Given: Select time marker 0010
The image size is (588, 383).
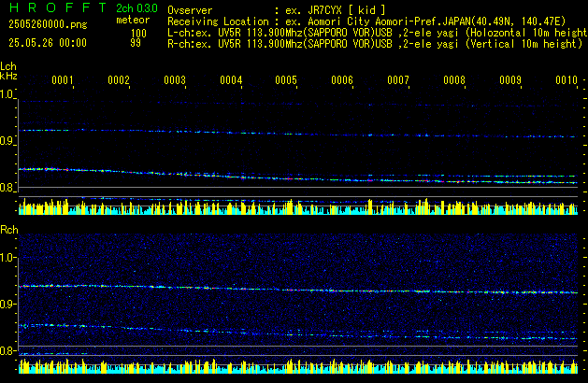Looking at the screenshot, I should [x=566, y=80].
